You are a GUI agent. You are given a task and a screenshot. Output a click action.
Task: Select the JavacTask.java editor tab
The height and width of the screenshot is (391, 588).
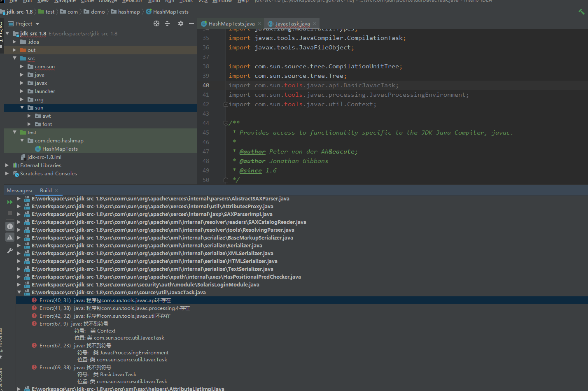(x=292, y=24)
